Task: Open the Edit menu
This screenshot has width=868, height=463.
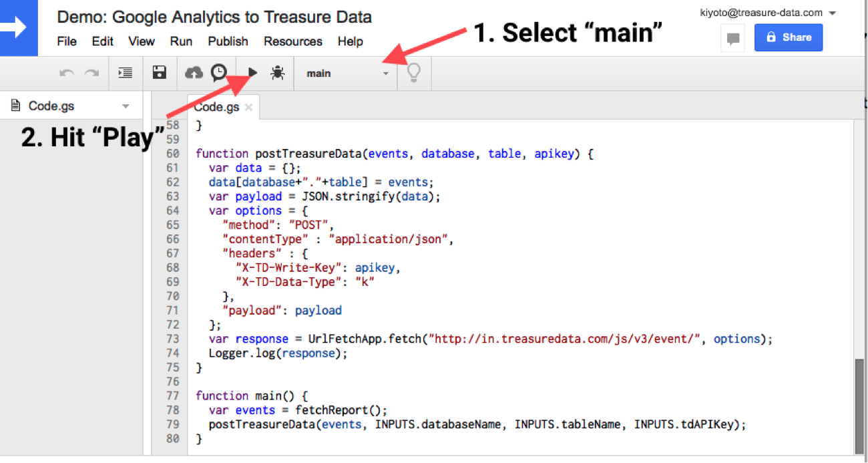Action: point(103,41)
